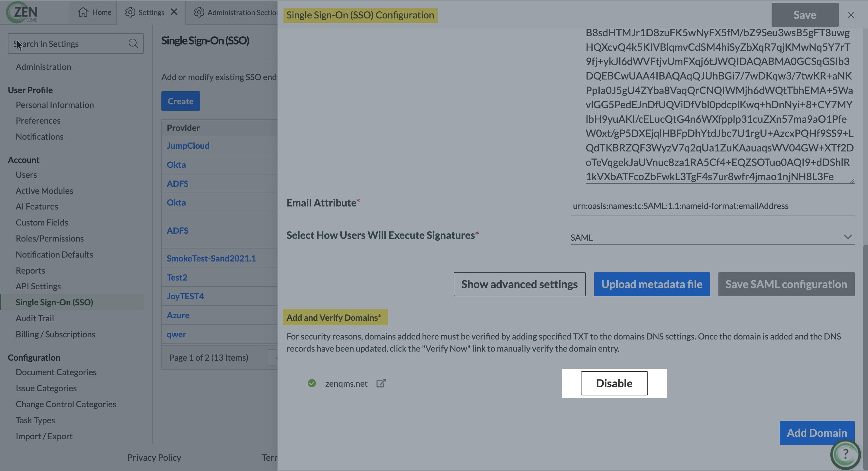The width and height of the screenshot is (868, 471).
Task: Click the Administration Section gear icon
Action: (199, 12)
